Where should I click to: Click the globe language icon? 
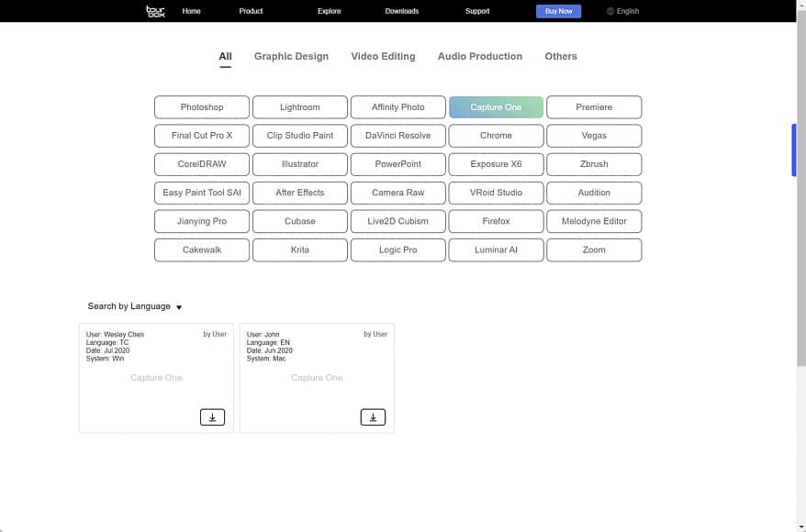[610, 11]
